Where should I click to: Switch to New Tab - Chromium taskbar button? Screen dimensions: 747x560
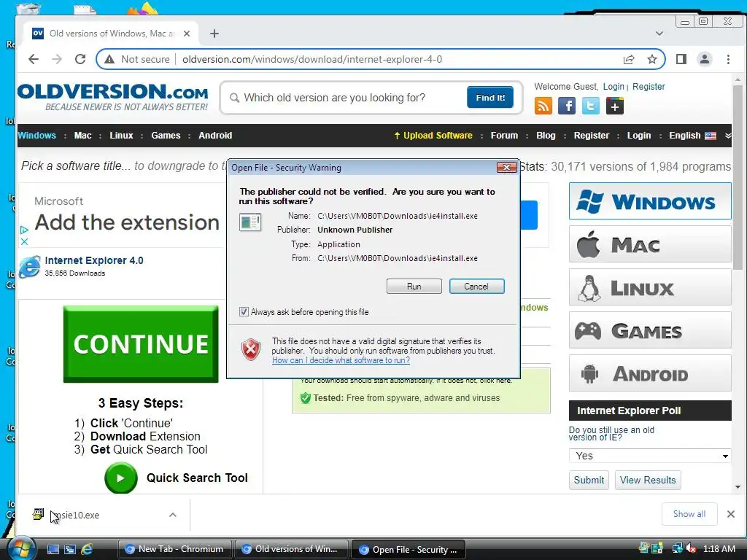point(174,549)
